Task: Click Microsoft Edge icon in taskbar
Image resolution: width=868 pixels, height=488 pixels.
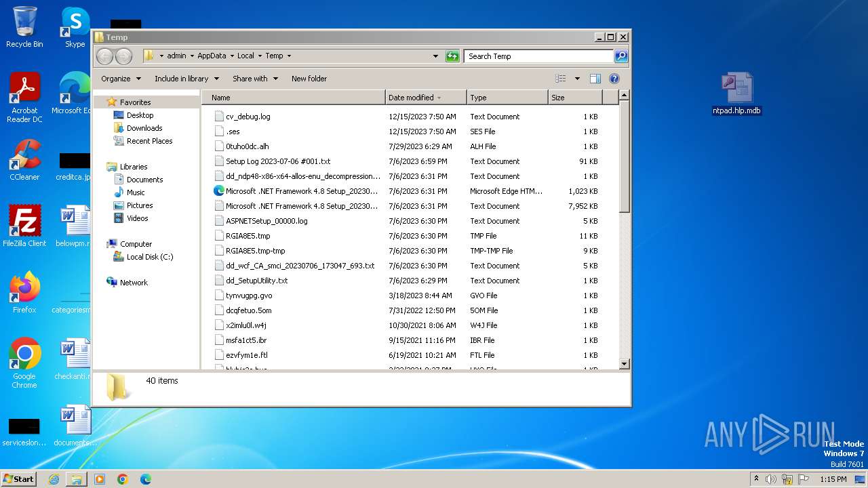Action: (x=146, y=479)
